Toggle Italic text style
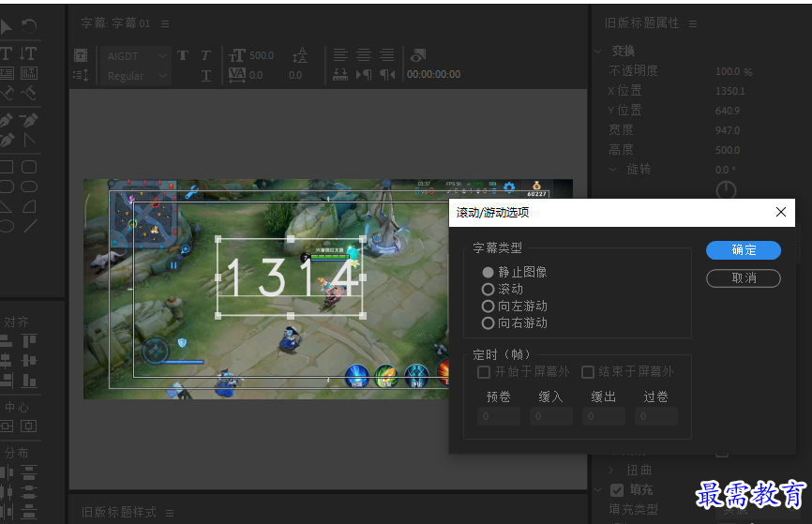This screenshot has width=812, height=524. click(x=205, y=55)
